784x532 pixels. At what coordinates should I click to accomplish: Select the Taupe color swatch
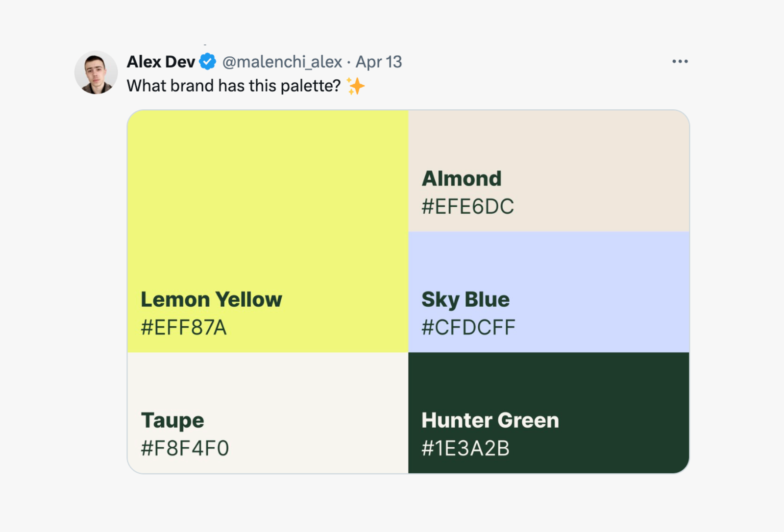pyautogui.click(x=267, y=387)
